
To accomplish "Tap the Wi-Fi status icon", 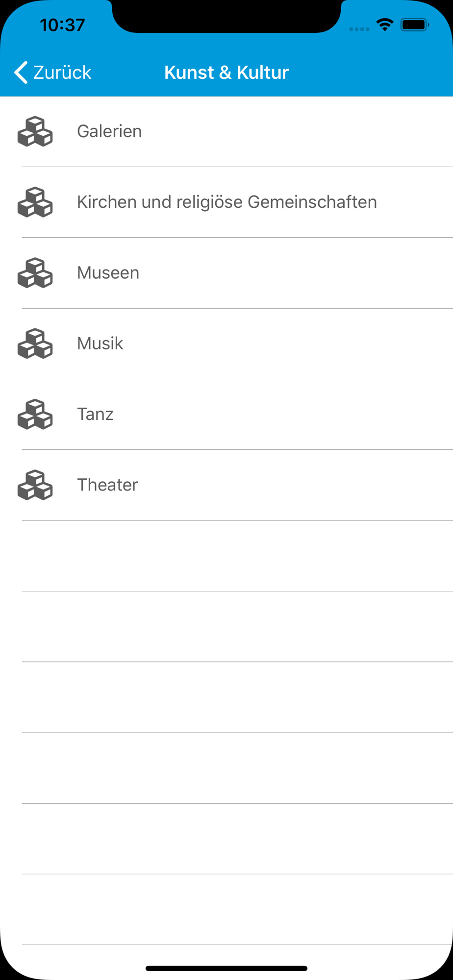I will tap(385, 24).
